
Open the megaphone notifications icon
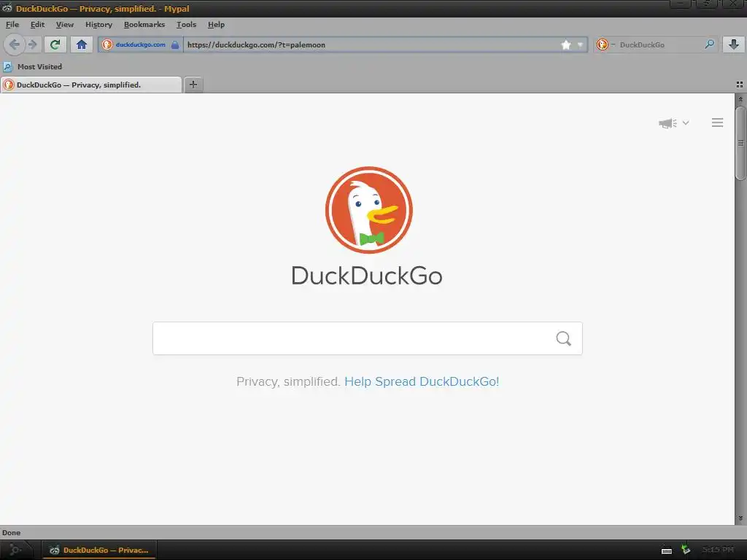pos(667,123)
